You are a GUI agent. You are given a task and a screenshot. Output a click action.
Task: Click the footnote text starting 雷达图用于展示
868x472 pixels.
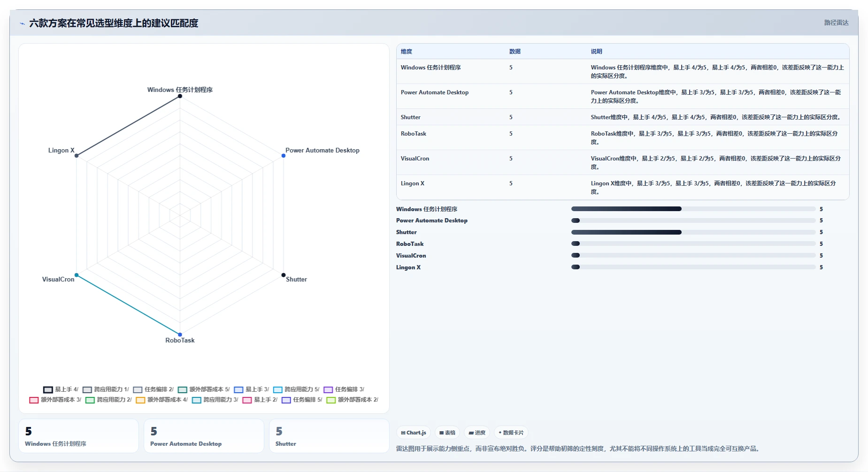point(577,449)
